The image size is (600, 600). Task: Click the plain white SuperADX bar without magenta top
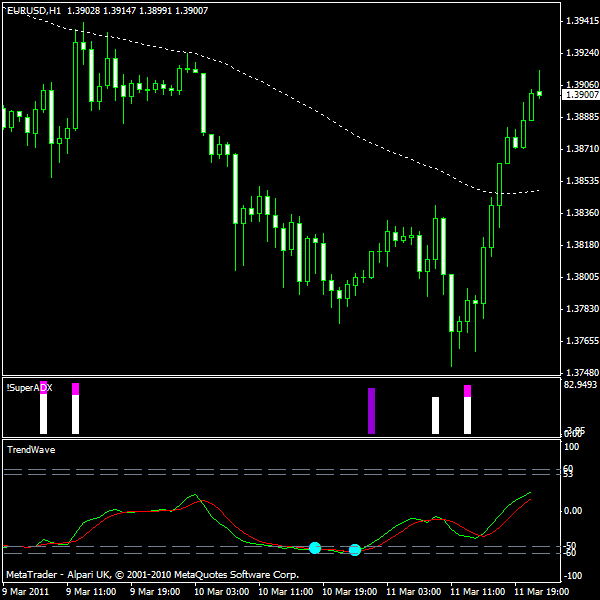(435, 415)
